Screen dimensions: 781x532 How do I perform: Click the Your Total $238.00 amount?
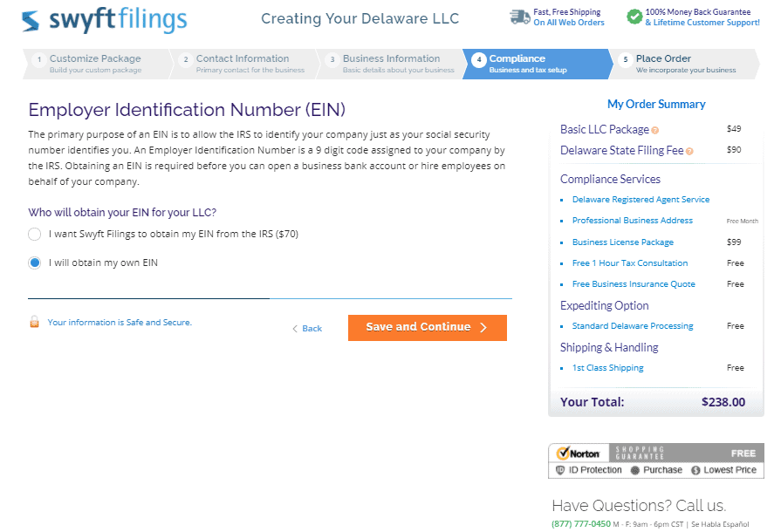[x=723, y=402]
